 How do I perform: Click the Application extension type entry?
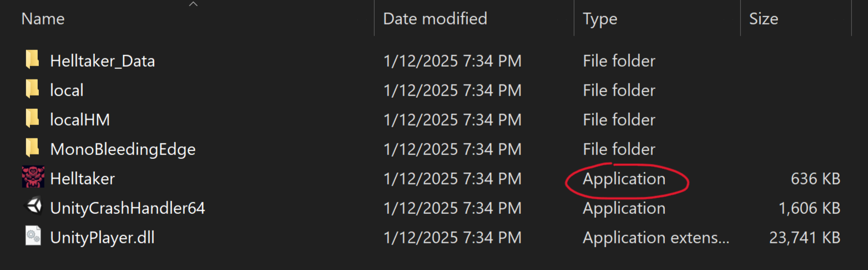pos(656,238)
